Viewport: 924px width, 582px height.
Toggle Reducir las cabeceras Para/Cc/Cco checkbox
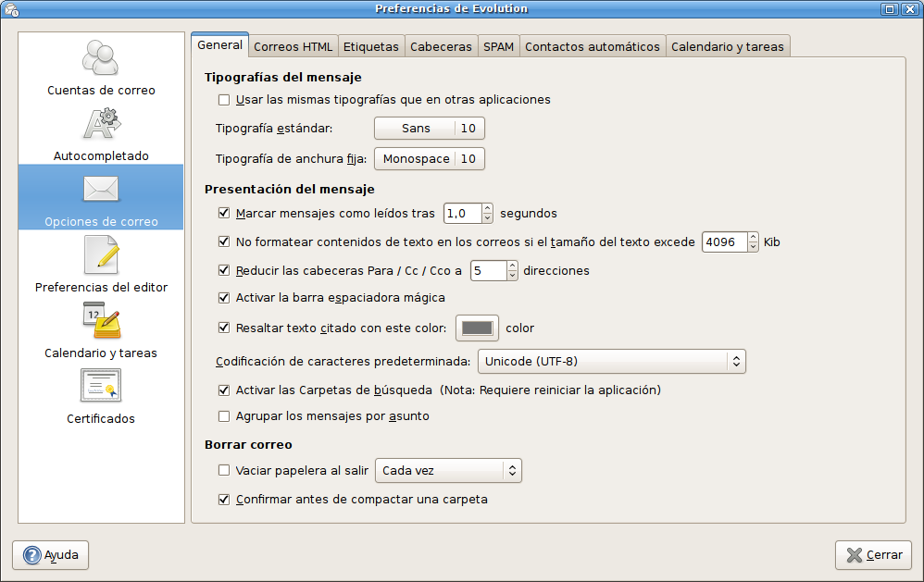click(224, 270)
